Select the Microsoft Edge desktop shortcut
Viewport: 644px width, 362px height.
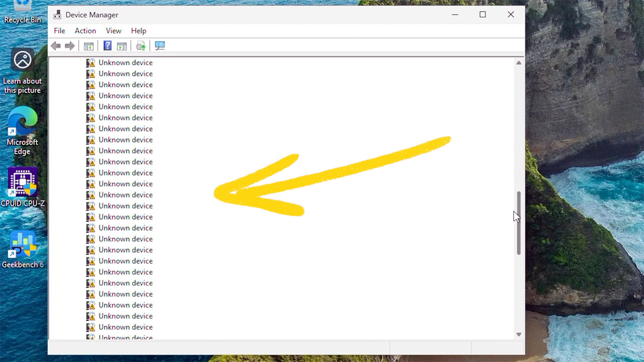pos(22,131)
